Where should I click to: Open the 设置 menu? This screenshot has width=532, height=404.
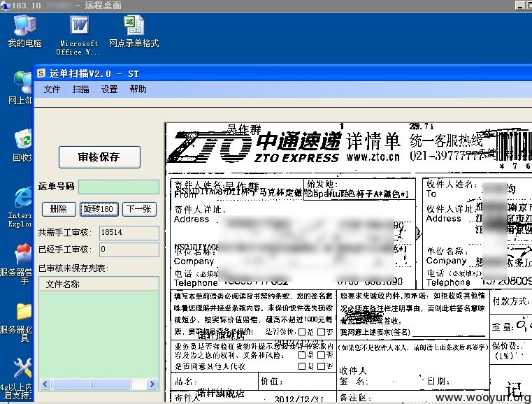[109, 89]
